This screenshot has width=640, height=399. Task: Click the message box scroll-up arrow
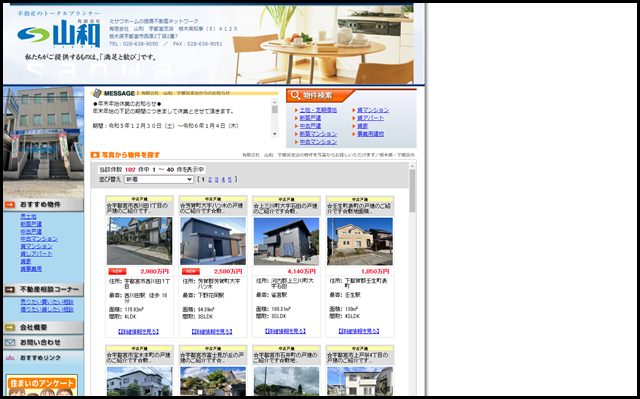pos(275,102)
